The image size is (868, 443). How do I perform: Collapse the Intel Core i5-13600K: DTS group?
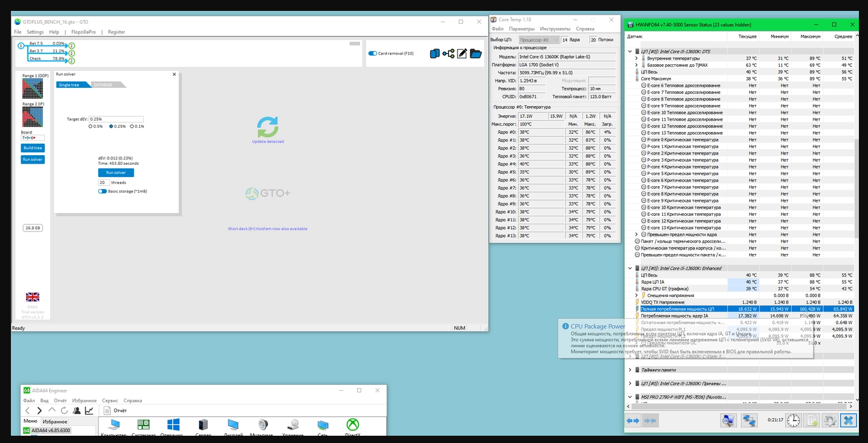[x=630, y=52]
